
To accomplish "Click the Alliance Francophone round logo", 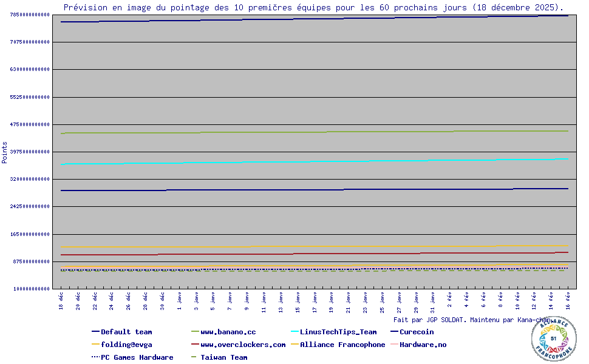I will click(553, 338).
